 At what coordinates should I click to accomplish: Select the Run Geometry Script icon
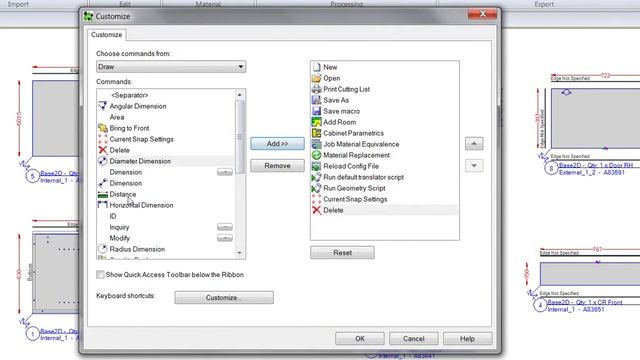point(316,188)
